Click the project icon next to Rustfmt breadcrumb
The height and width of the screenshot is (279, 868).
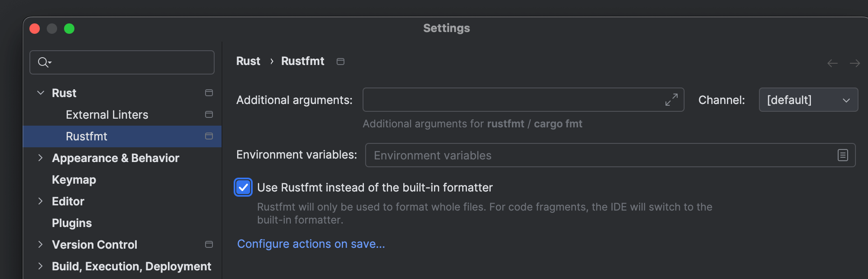[341, 62]
